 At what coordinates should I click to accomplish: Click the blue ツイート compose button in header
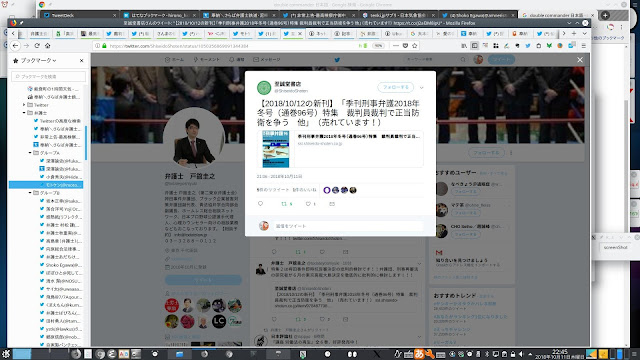tap(501, 60)
